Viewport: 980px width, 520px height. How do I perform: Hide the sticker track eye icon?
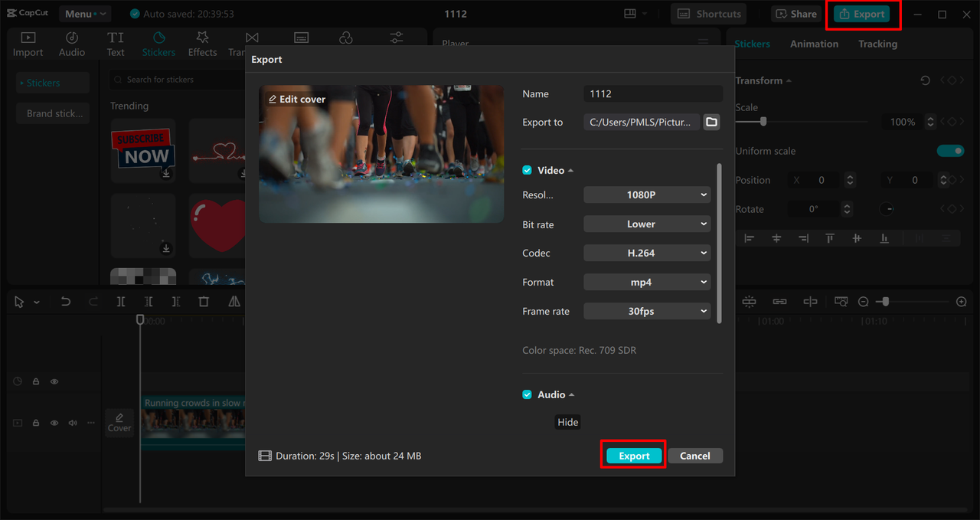pyautogui.click(x=54, y=381)
